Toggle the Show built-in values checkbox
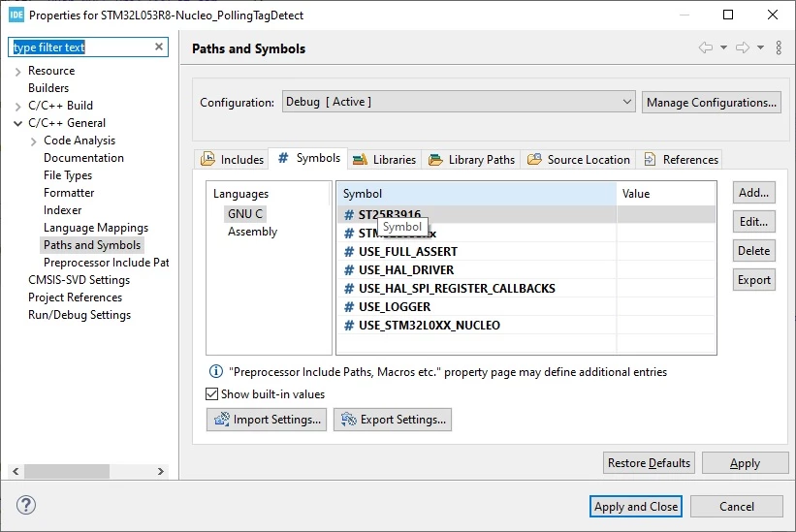Viewport: 796px width, 532px height. point(212,394)
